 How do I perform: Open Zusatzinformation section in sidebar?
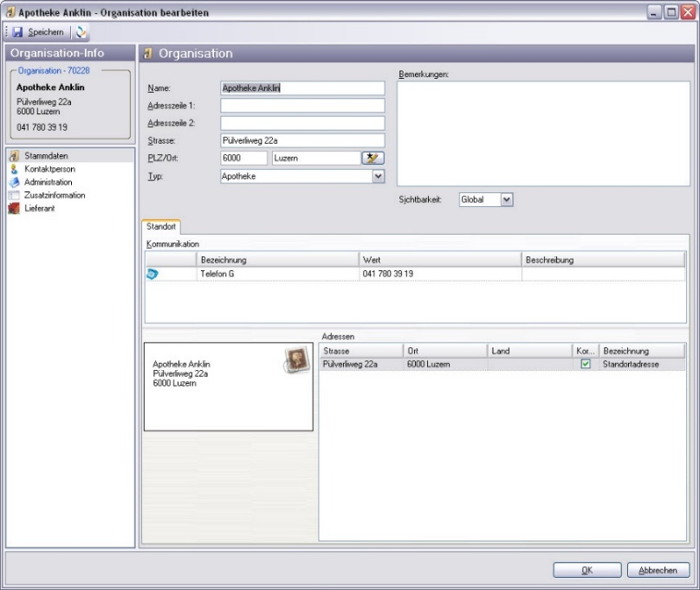[54, 195]
